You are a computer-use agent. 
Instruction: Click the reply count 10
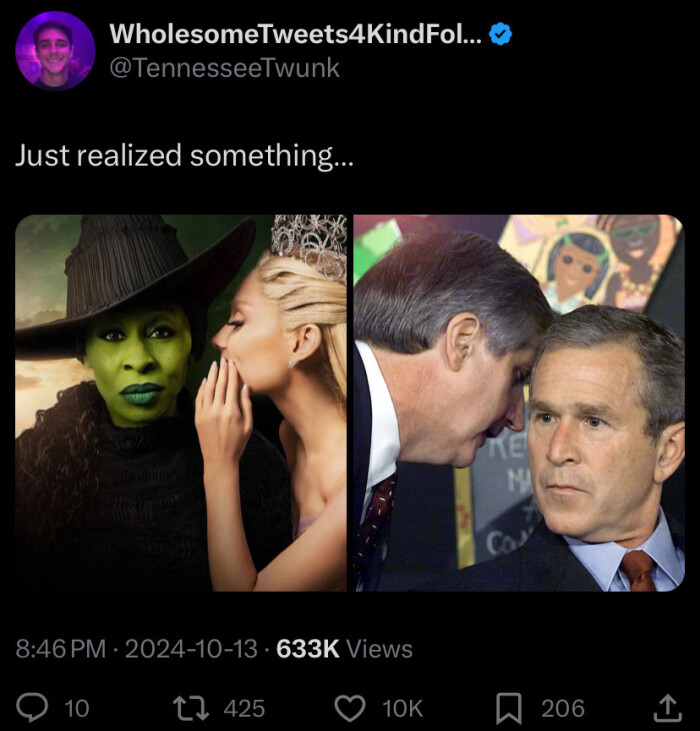point(76,709)
